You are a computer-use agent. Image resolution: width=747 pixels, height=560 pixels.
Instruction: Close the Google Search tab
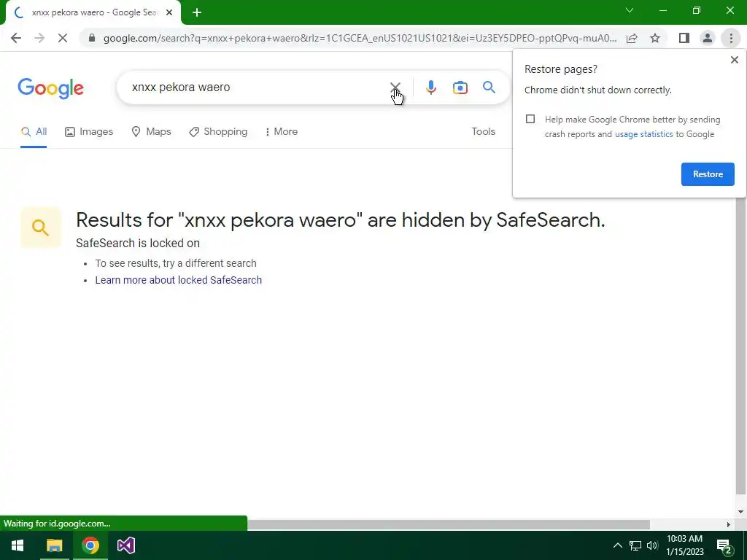169,13
